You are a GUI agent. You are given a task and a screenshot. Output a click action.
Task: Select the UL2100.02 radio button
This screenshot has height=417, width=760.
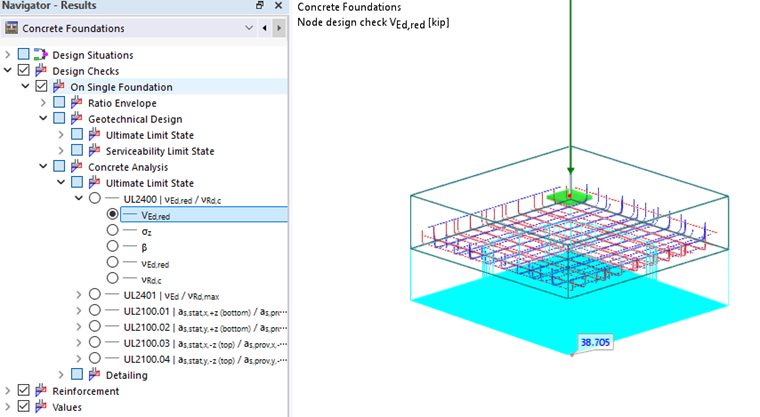[x=95, y=326]
